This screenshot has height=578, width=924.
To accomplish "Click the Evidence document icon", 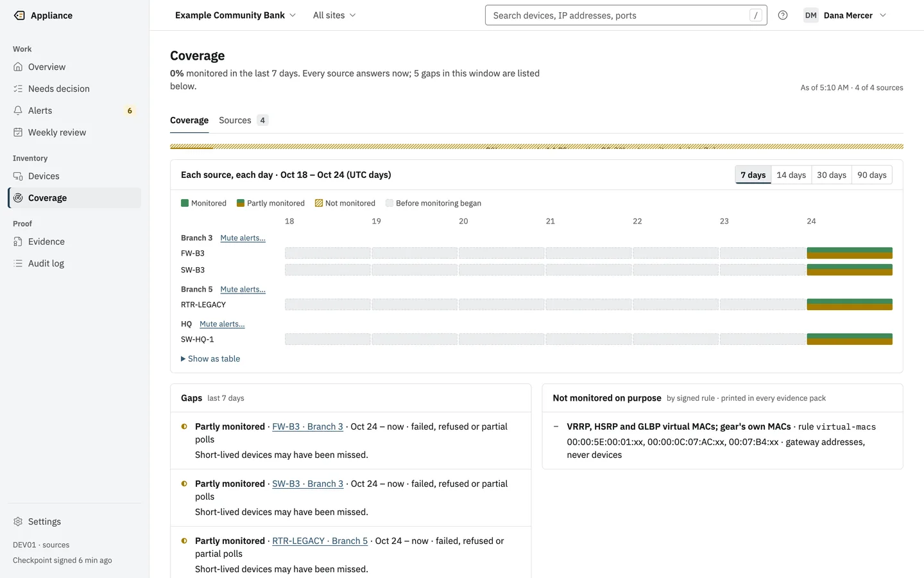I will (18, 241).
